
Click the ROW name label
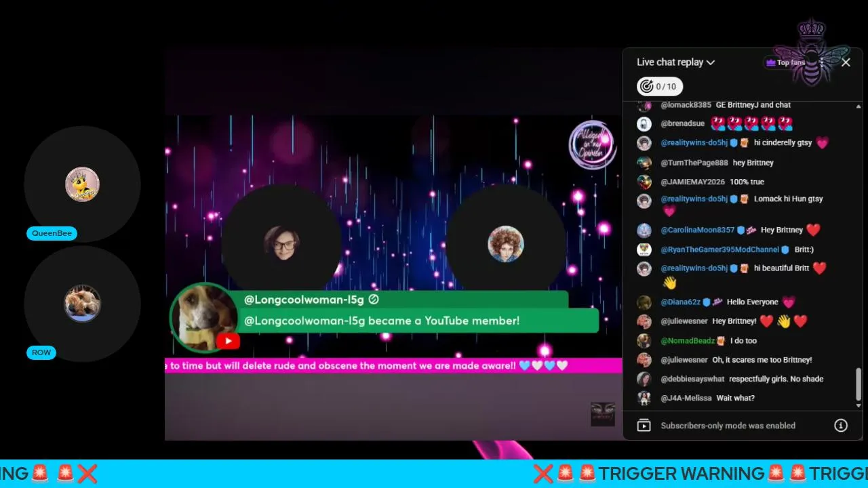tap(41, 352)
